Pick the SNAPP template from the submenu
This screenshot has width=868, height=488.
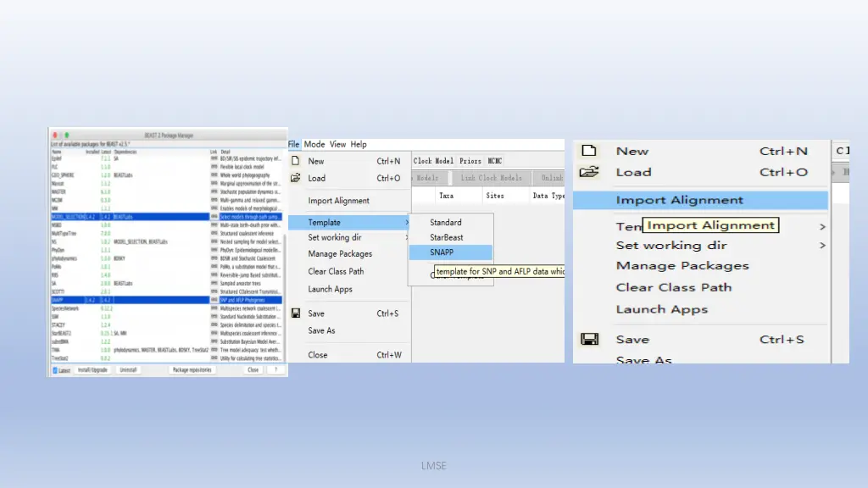tap(451, 252)
